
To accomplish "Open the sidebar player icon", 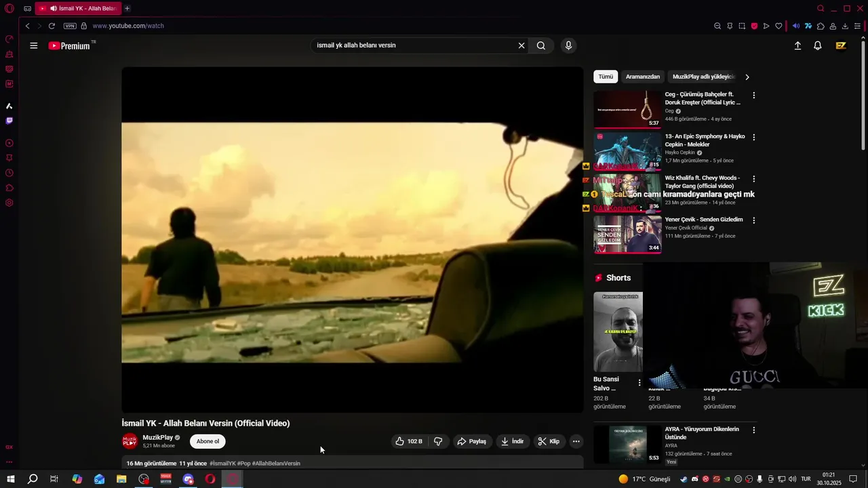I will coord(9,143).
